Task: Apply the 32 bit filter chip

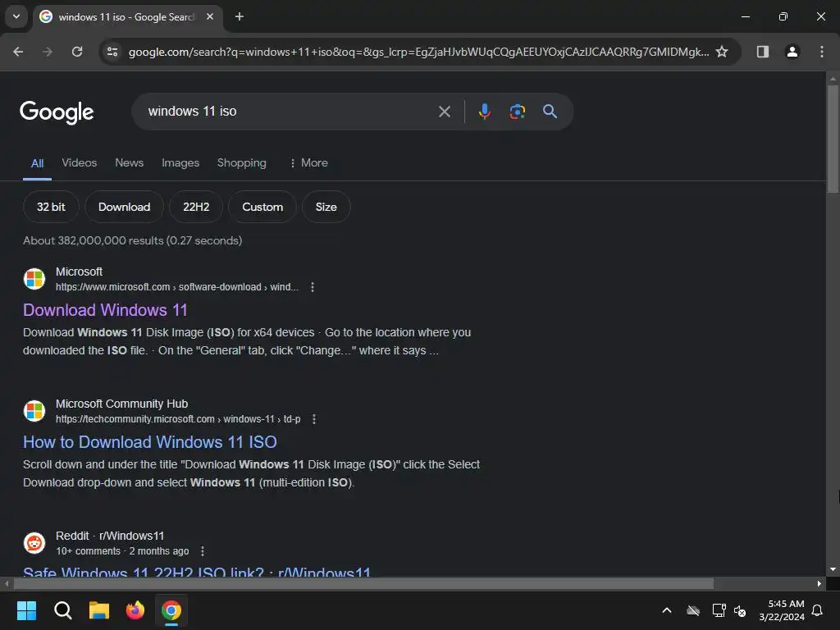Action: click(x=51, y=207)
